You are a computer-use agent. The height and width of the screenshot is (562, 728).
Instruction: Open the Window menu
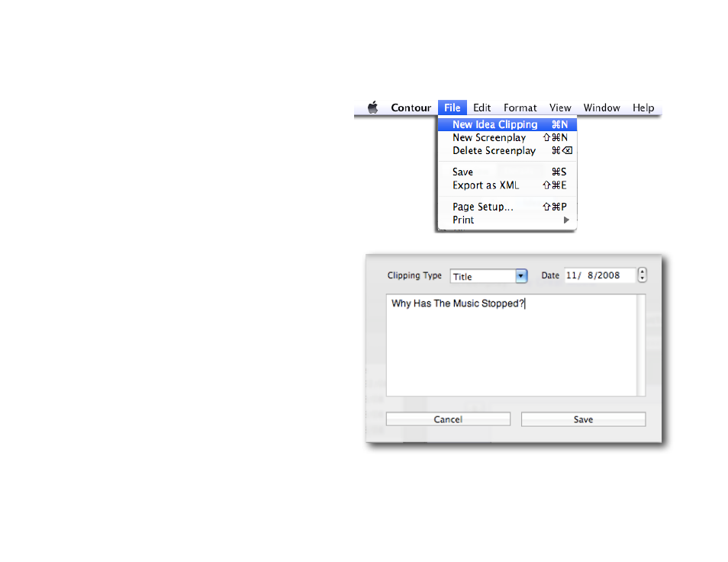tap(602, 108)
